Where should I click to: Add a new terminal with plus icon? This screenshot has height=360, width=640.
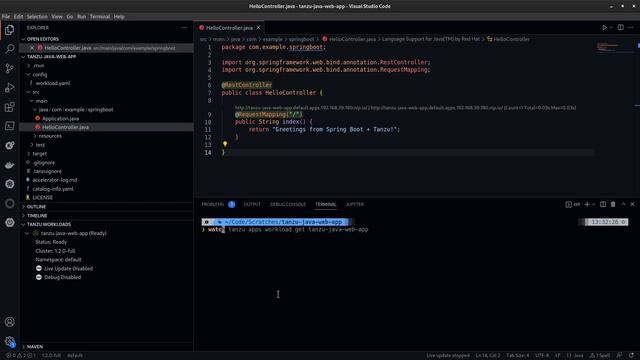tap(587, 204)
